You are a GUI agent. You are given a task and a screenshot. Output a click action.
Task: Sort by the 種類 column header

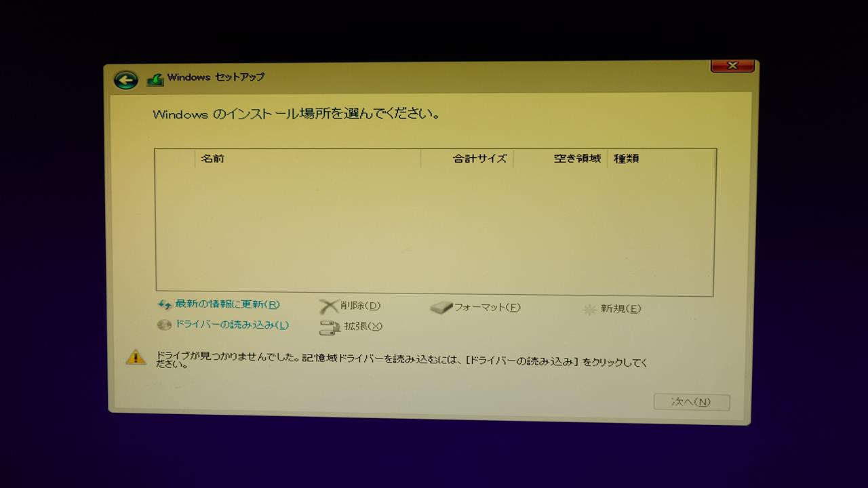point(661,159)
